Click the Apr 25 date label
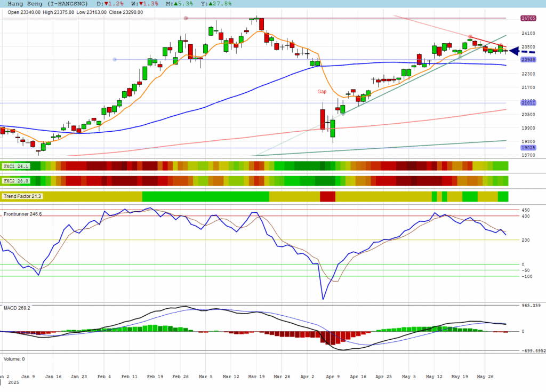The image size is (546, 392). tap(383, 377)
